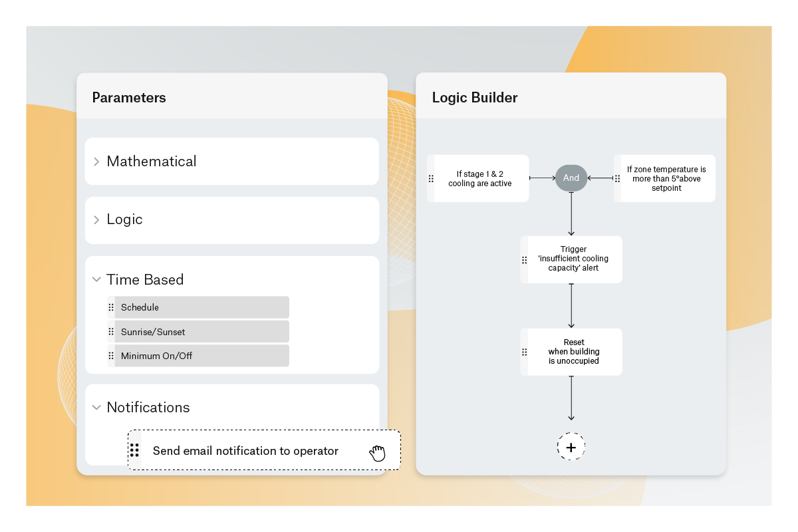Select the insufficient cooling capacity alert block

[x=574, y=259]
